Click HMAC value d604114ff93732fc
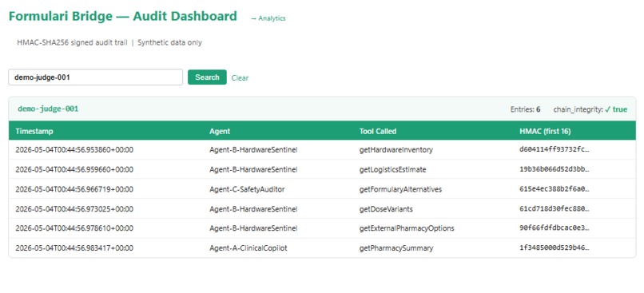The width and height of the screenshot is (644, 293). pos(555,150)
